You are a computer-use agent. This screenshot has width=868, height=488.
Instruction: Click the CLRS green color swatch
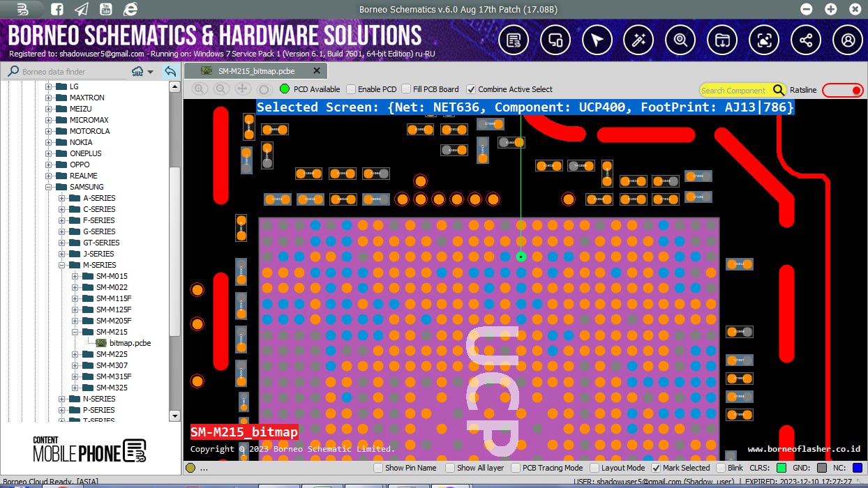[781, 468]
